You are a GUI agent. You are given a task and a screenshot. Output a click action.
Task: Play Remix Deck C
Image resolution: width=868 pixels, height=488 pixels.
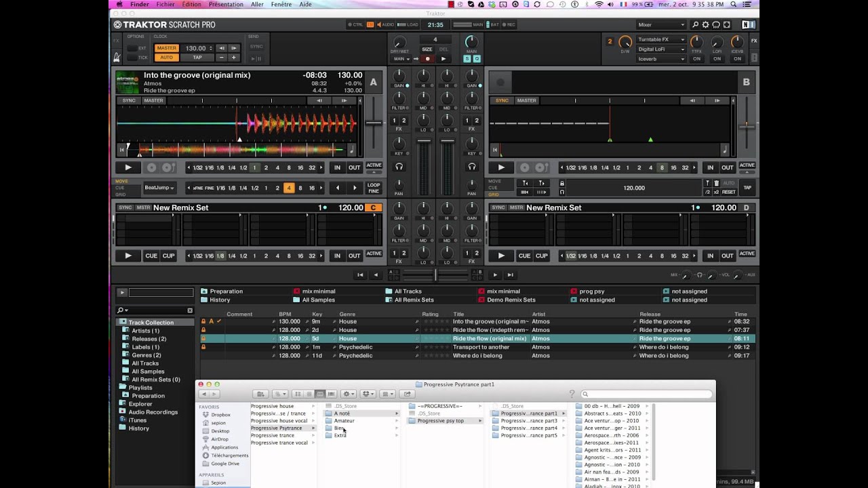(x=128, y=256)
